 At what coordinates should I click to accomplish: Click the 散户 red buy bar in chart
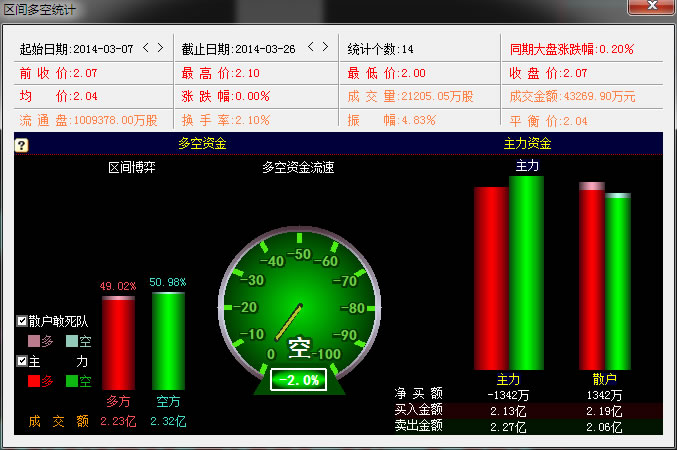pos(592,277)
